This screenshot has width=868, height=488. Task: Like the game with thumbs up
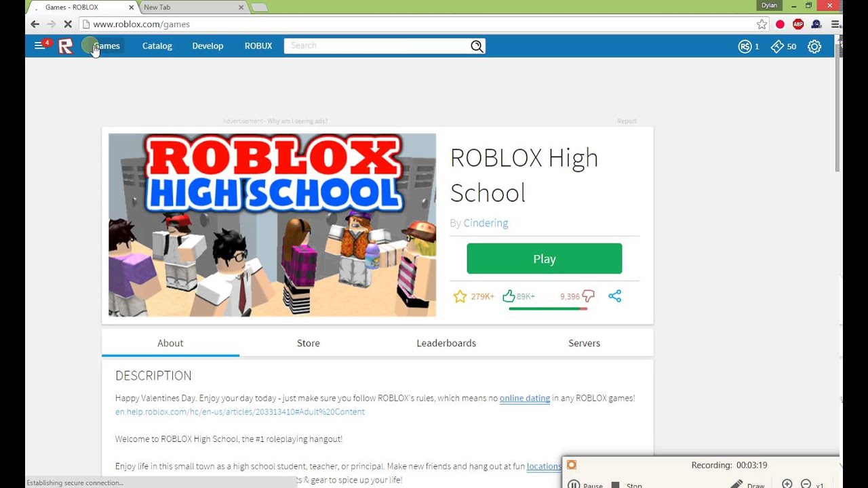509,296
